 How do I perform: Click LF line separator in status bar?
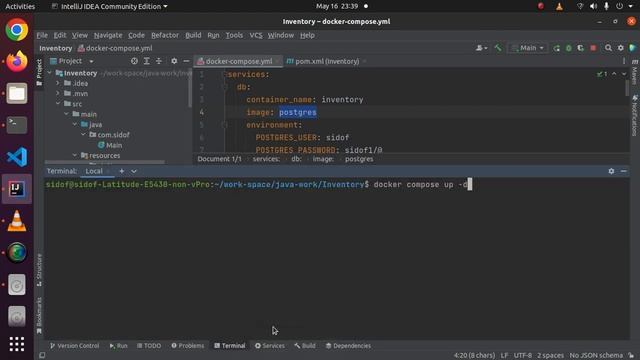pos(504,355)
